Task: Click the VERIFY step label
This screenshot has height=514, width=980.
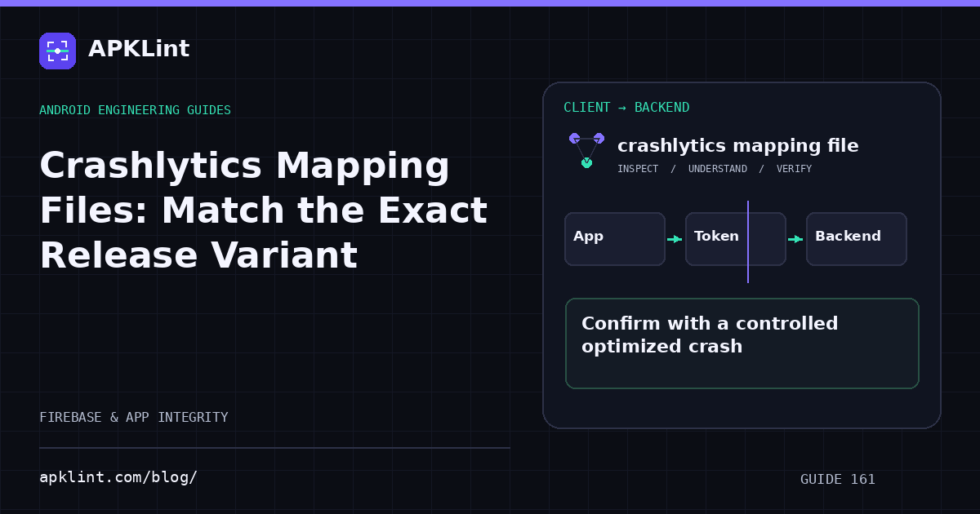Action: point(794,169)
